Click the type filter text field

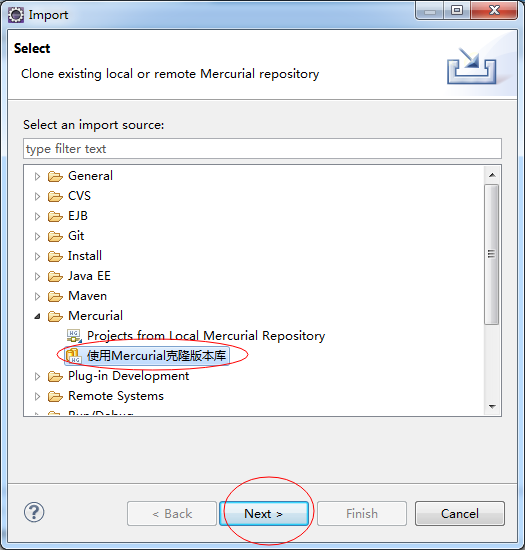(262, 149)
